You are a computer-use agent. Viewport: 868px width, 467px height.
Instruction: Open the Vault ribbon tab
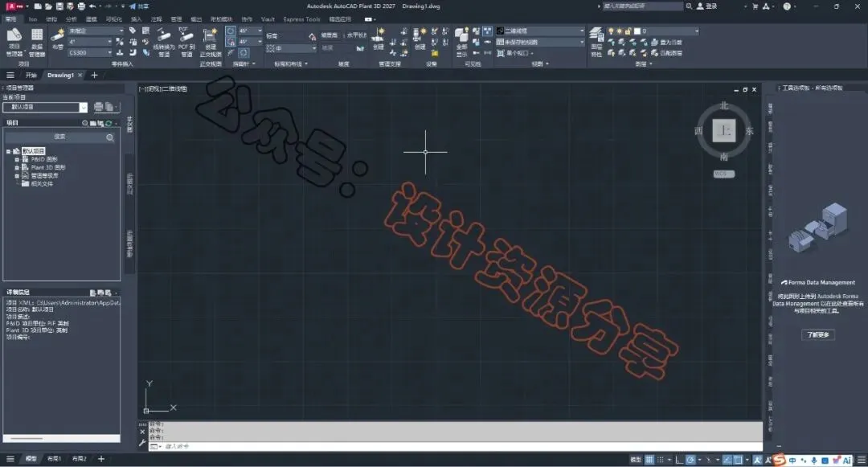268,19
